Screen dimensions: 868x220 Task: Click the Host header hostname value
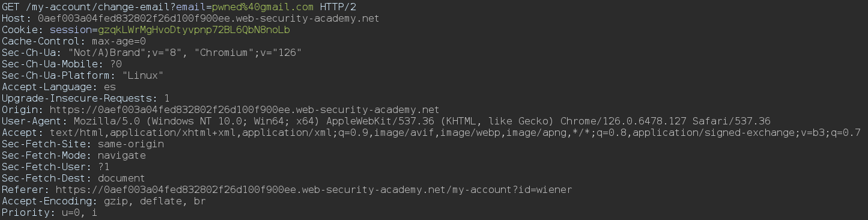[208, 19]
